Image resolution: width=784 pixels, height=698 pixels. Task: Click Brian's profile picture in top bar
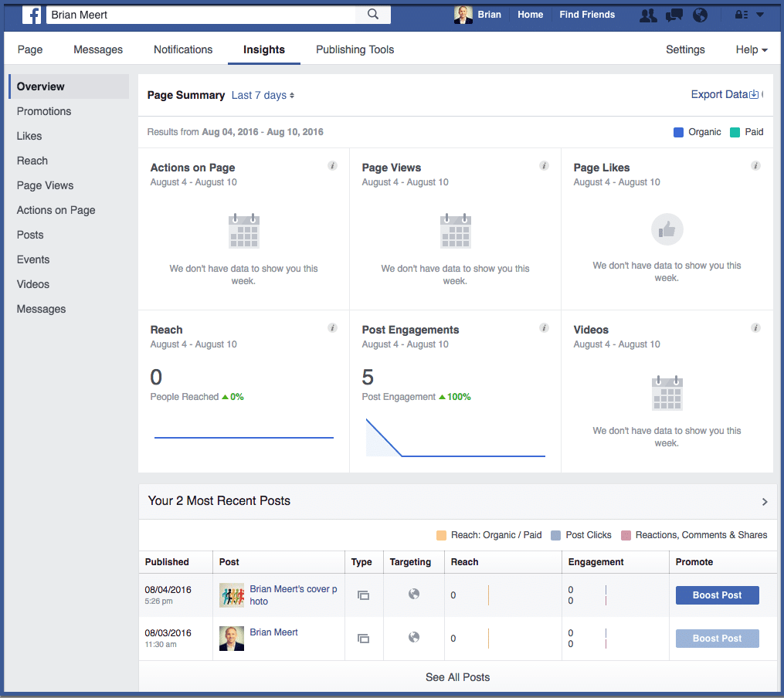(x=463, y=15)
